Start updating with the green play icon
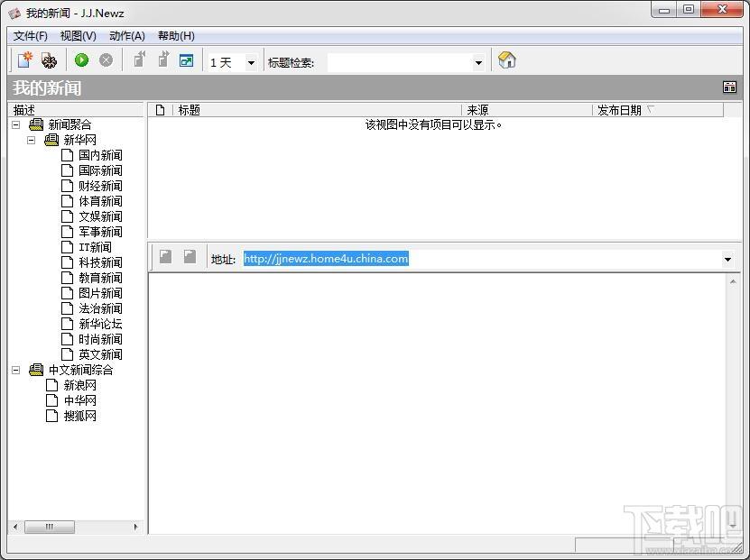Viewport: 750px width, 560px height. point(82,60)
